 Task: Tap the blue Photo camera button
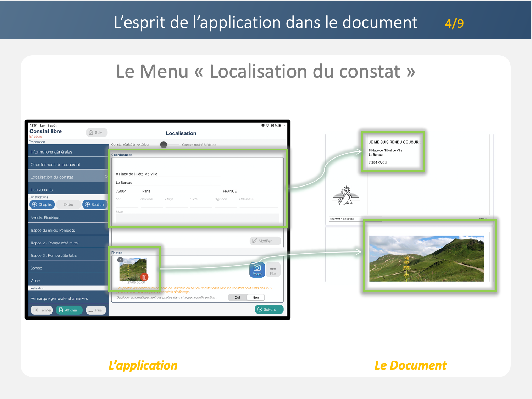257,270
